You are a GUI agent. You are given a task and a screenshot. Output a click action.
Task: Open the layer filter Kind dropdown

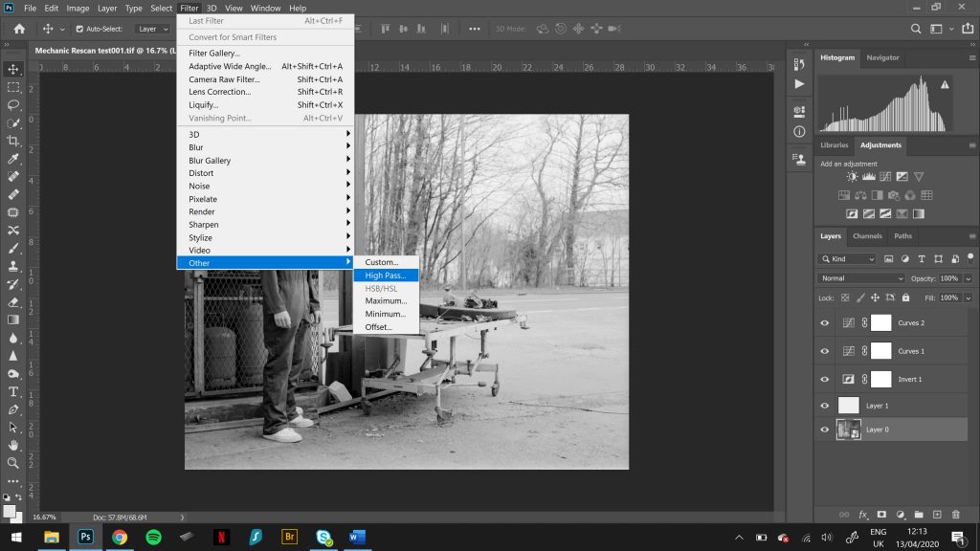coord(848,259)
